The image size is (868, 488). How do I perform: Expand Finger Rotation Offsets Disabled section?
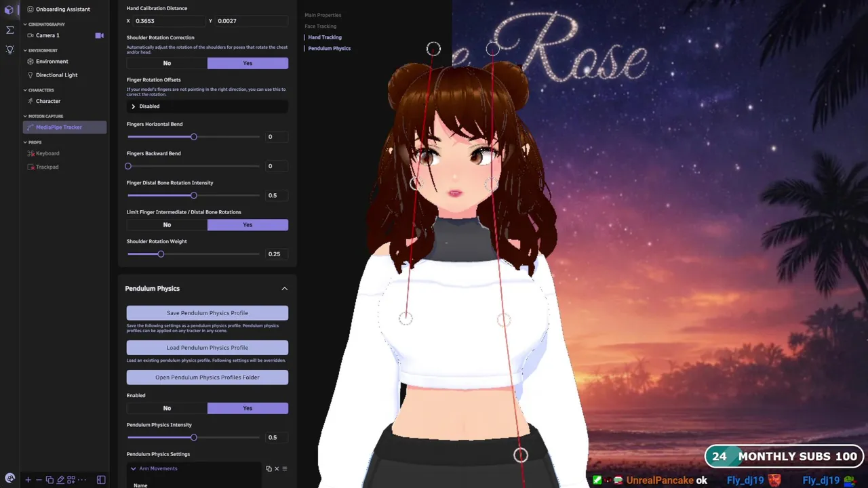coord(207,106)
